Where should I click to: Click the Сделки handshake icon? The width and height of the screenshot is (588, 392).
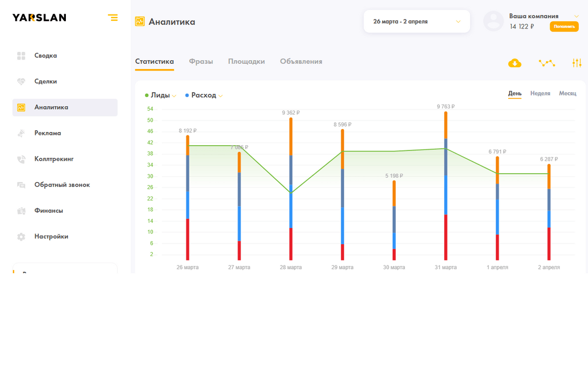[x=21, y=81]
